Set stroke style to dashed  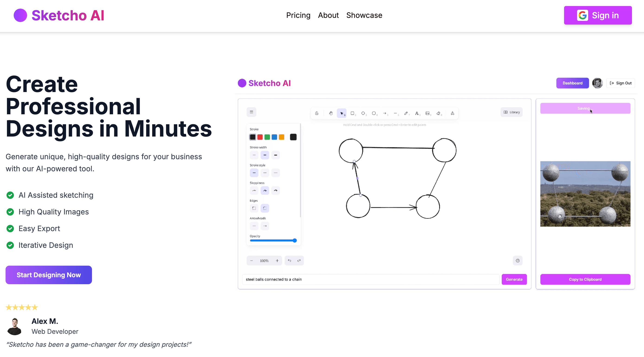[265, 173]
